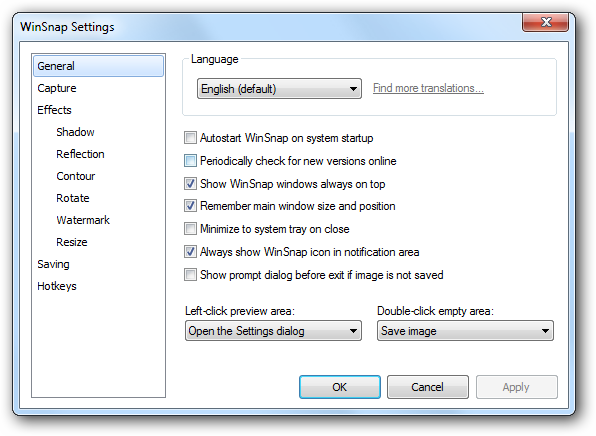Open the Hotkeys settings page

pyautogui.click(x=57, y=286)
